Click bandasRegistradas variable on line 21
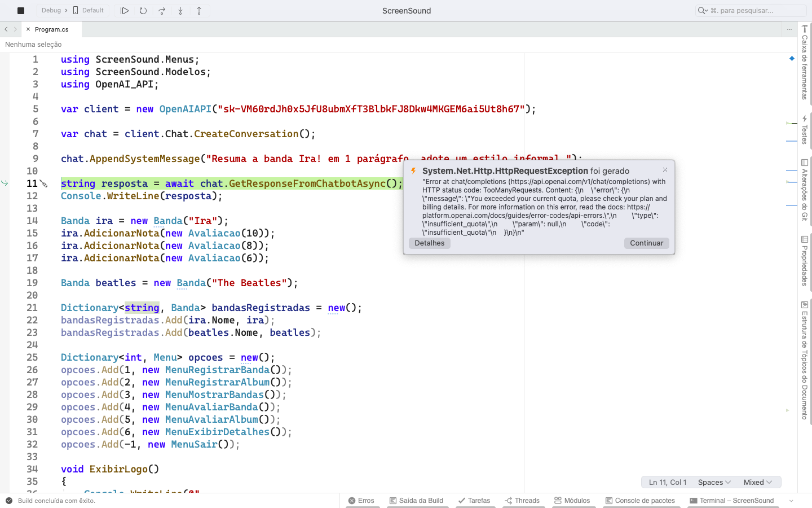This screenshot has height=508, width=812. click(261, 308)
